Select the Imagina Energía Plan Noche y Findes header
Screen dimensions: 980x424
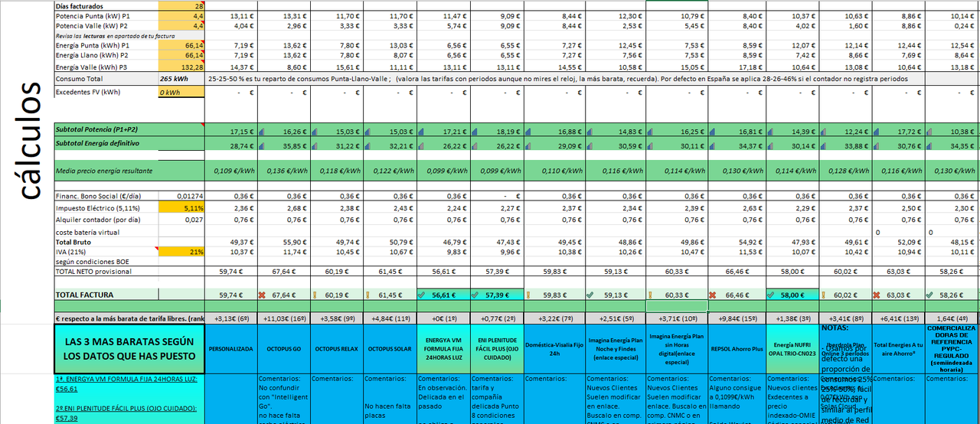(615, 347)
